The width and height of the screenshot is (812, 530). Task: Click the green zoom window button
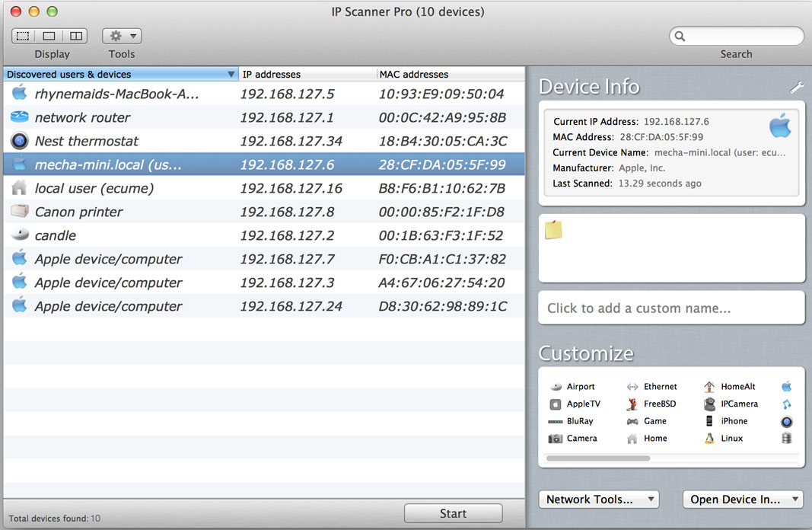click(x=52, y=11)
